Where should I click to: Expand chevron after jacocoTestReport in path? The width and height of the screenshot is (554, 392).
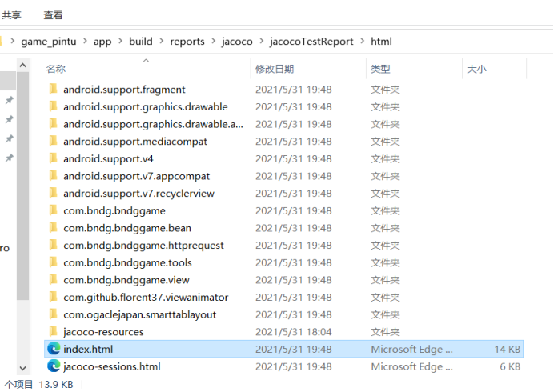click(362, 42)
